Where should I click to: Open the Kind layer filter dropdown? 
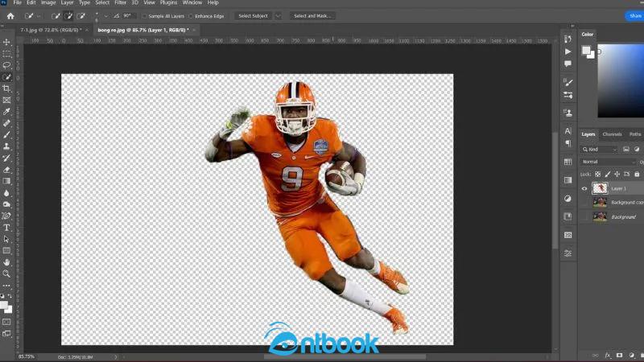pos(601,150)
